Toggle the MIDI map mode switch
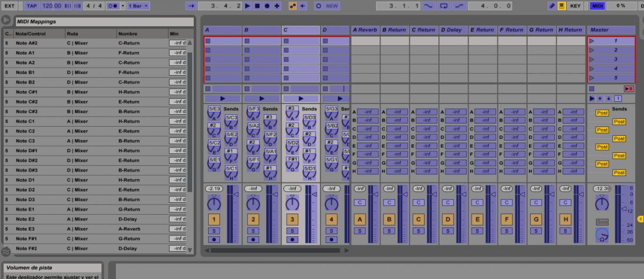 pos(597,6)
